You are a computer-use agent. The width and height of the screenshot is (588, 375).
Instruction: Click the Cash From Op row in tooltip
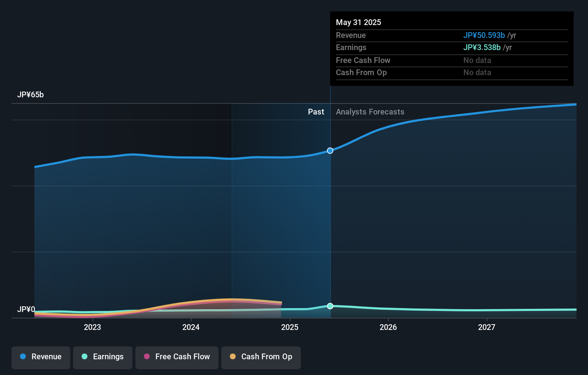pos(452,73)
